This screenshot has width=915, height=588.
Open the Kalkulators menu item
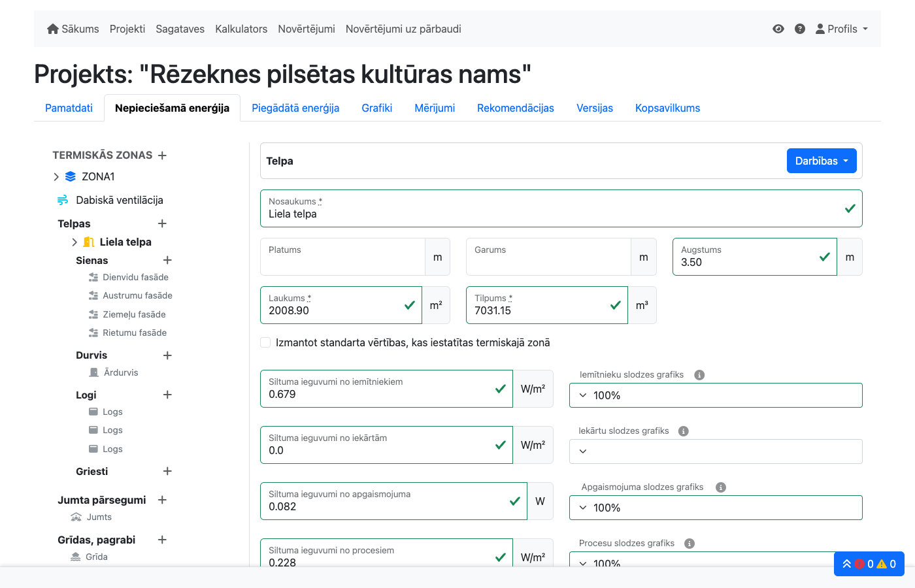pos(241,29)
